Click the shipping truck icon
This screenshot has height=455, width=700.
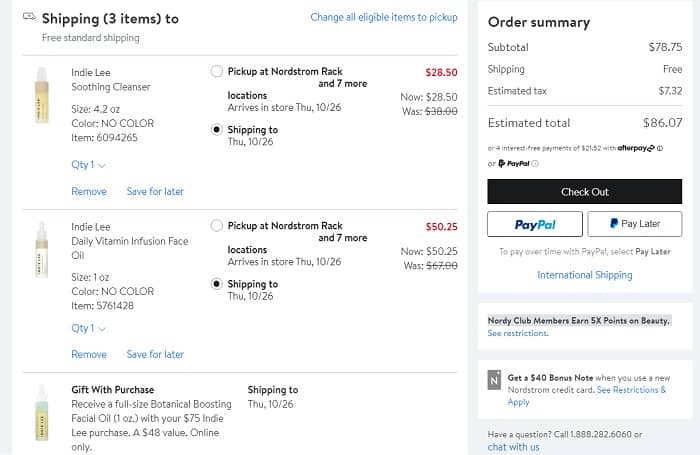tap(28, 18)
